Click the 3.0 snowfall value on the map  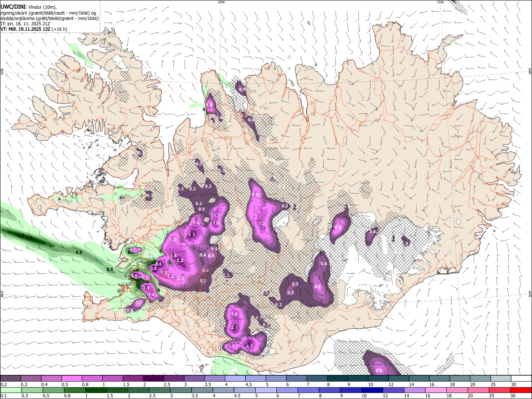153,269
